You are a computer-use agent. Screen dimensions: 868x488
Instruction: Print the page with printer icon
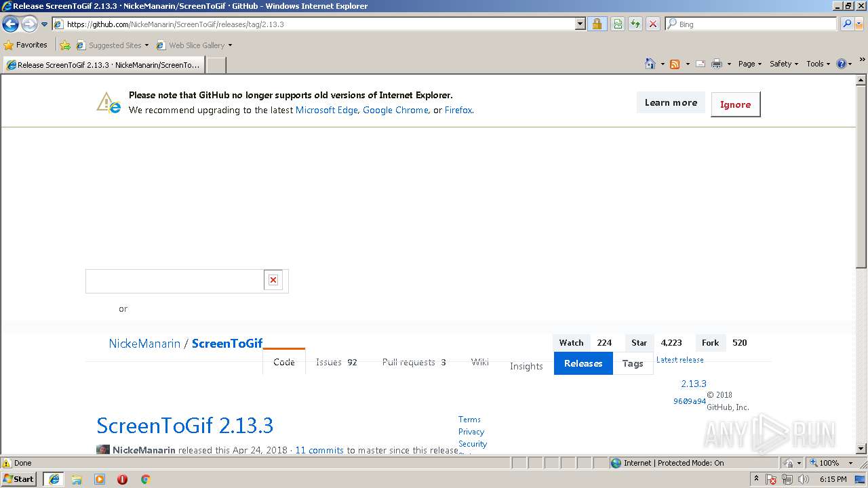717,64
